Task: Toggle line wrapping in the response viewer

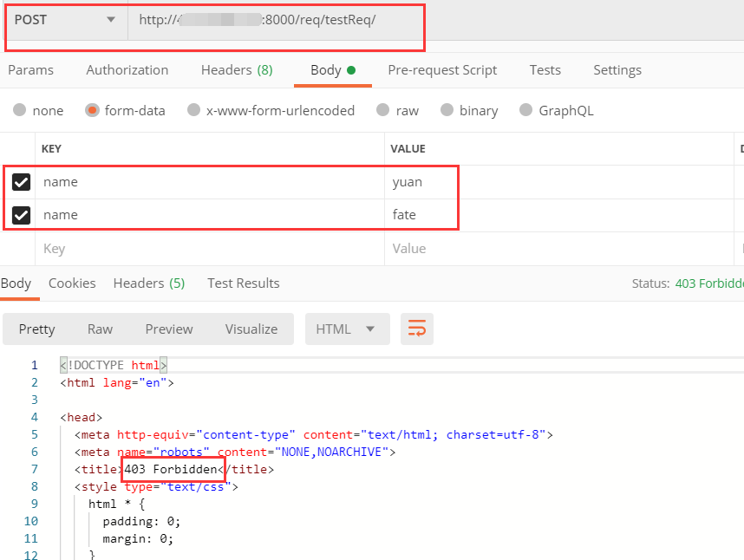Action: tap(417, 329)
